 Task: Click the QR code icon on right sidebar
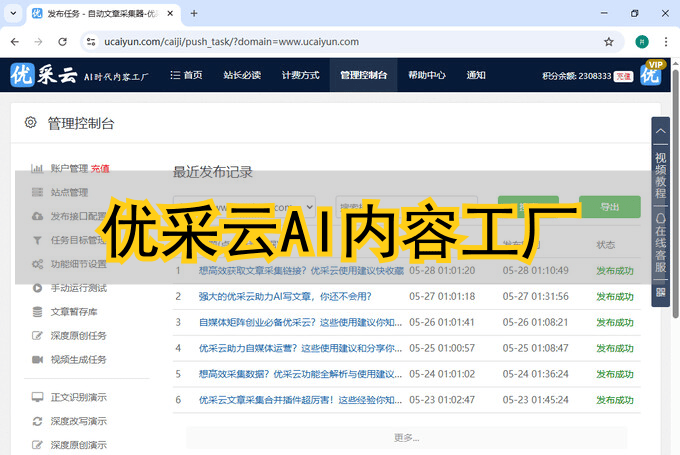660,293
